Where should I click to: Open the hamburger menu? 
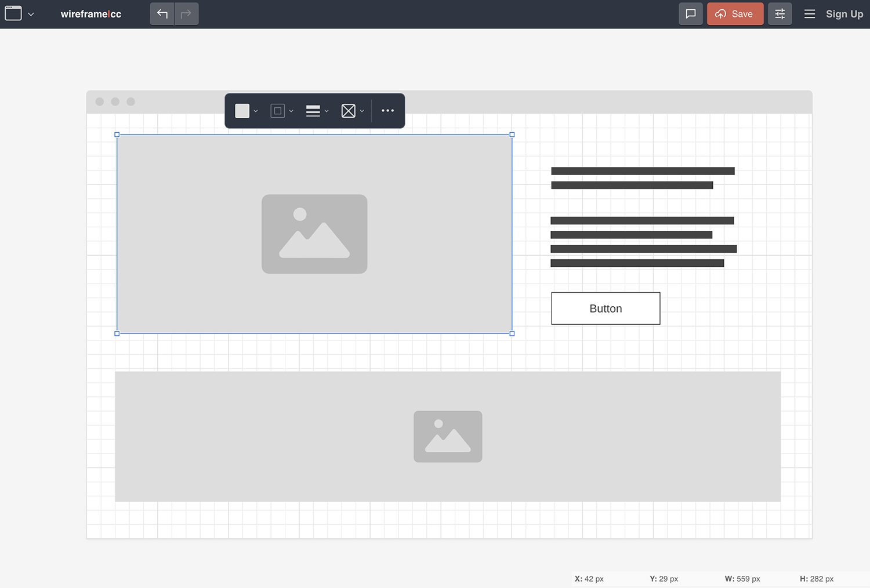coord(810,14)
